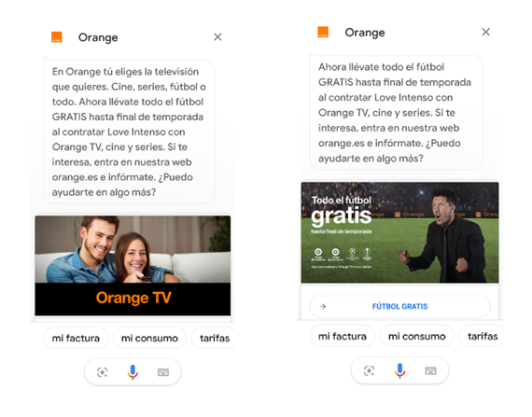
Task: Open keyboard input icon in right panel
Action: (x=430, y=370)
